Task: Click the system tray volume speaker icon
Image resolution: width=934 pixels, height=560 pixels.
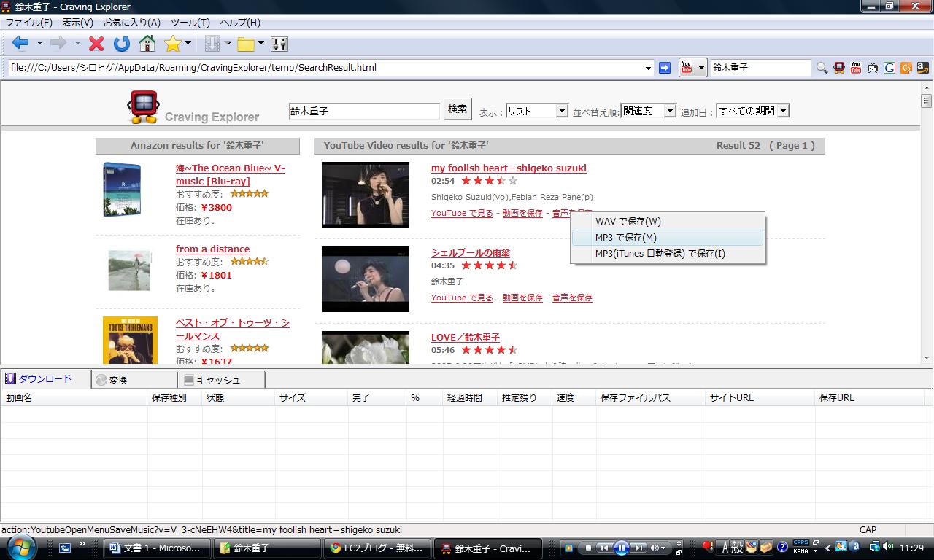Action: tap(888, 546)
